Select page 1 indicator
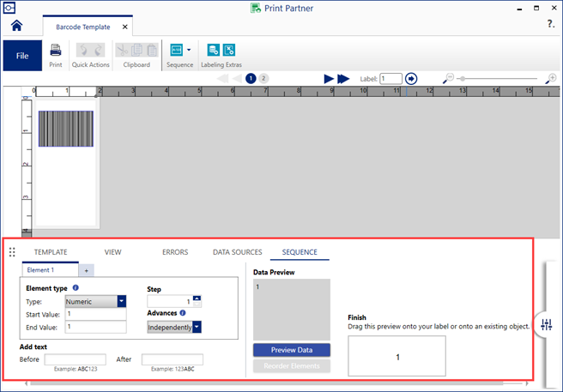This screenshot has height=392, width=563. click(x=251, y=78)
